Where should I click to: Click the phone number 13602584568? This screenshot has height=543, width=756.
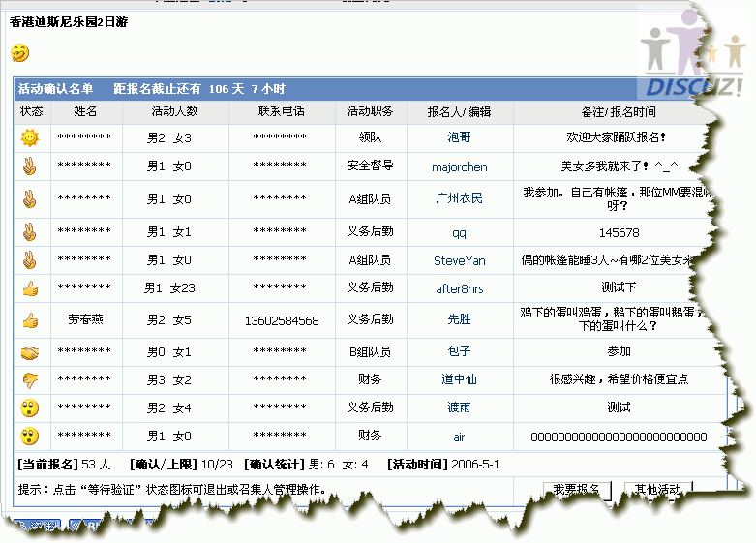click(x=282, y=320)
